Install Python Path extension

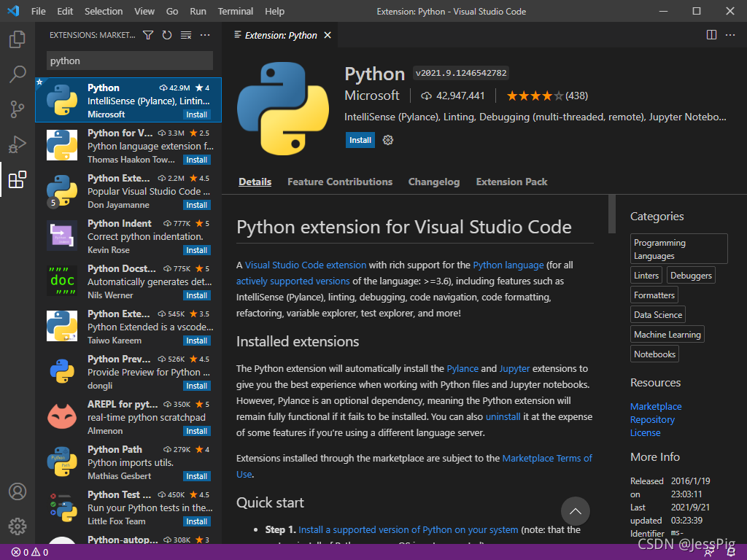[197, 477]
